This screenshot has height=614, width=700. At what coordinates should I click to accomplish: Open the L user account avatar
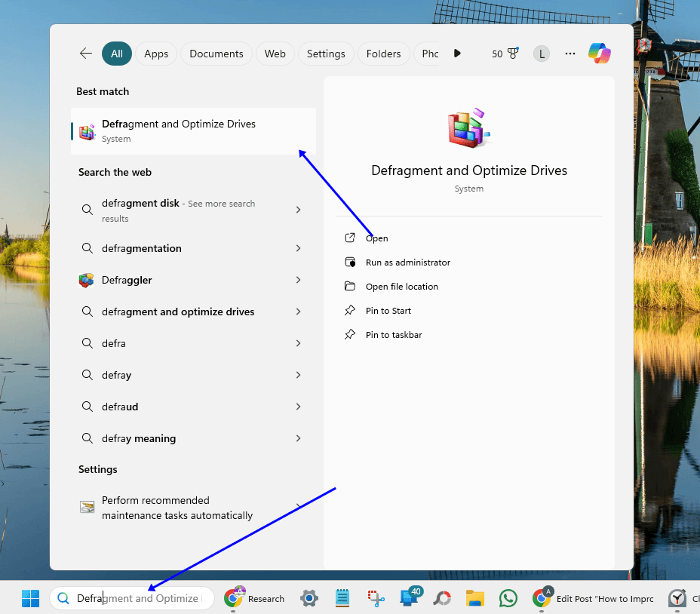541,54
